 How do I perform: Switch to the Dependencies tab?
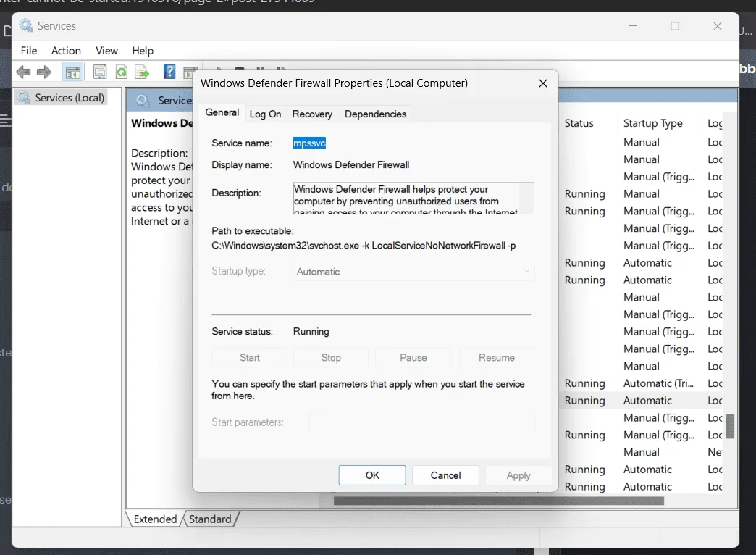[376, 114]
